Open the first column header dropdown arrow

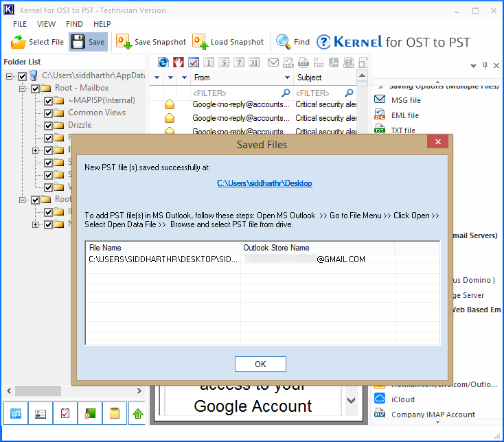157,78
